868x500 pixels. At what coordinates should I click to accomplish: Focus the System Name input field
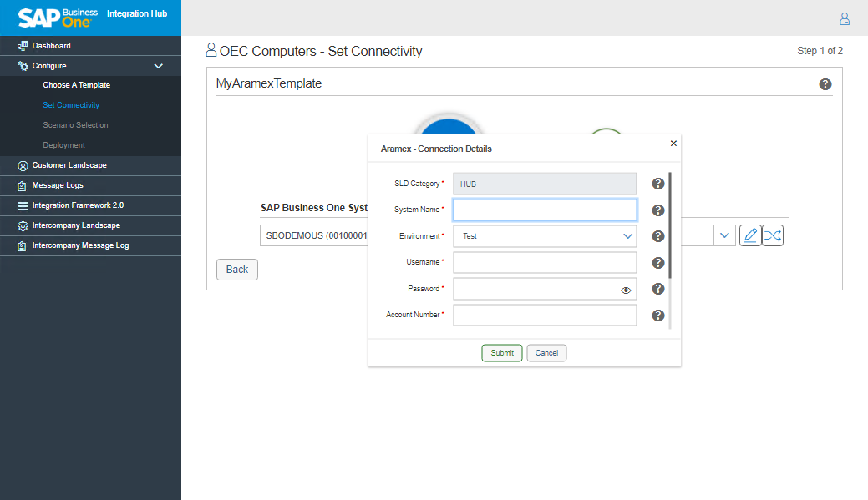click(x=545, y=210)
